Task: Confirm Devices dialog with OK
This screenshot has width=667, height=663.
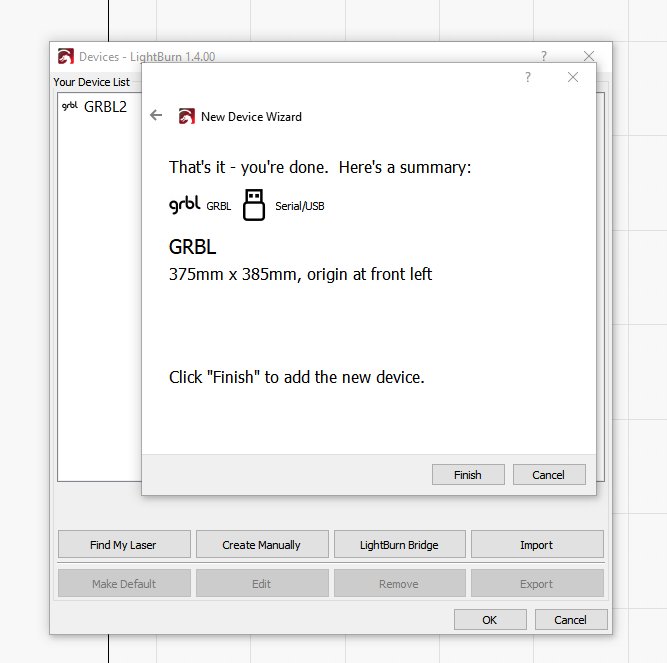Action: (x=490, y=620)
